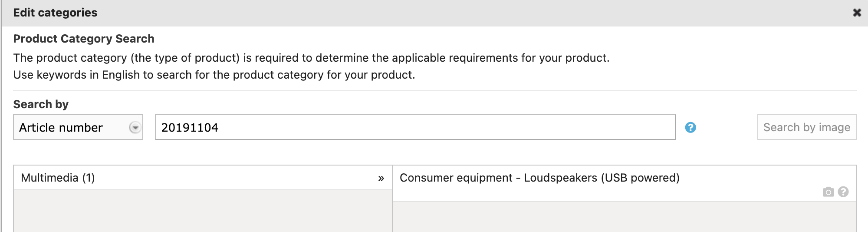Click the product category requirement description line
This screenshot has width=868, height=232.
point(311,58)
